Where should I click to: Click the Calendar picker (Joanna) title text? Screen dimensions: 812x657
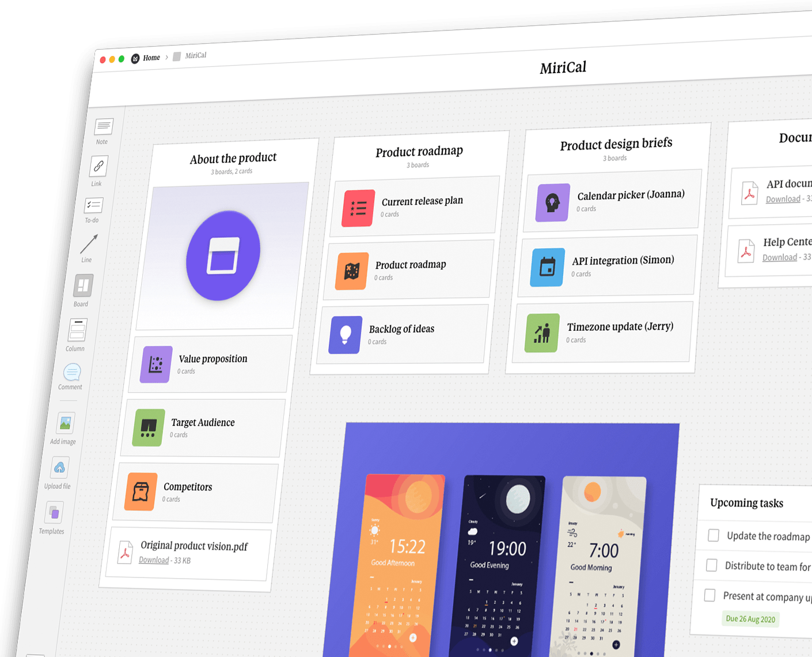tap(631, 195)
